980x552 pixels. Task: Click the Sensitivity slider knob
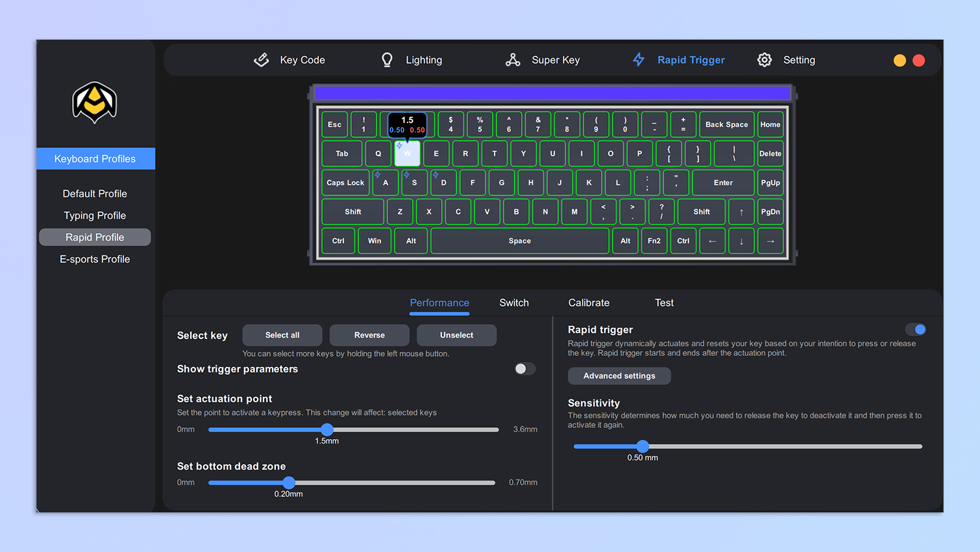pyautogui.click(x=643, y=446)
